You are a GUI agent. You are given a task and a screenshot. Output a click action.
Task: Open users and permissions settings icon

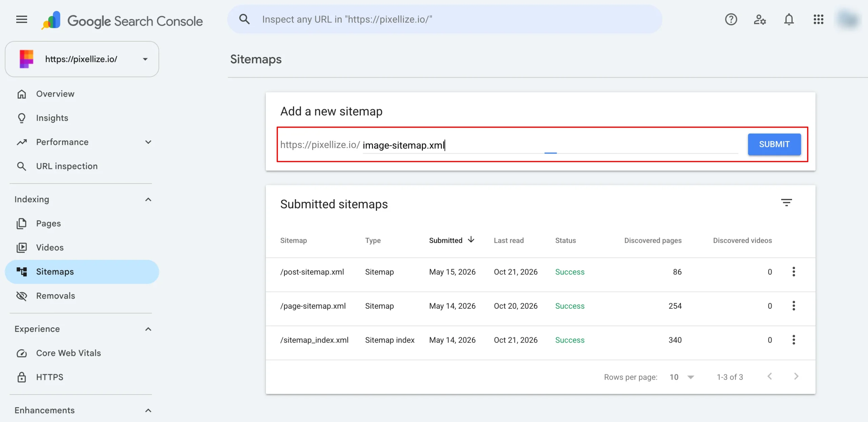[x=760, y=19]
